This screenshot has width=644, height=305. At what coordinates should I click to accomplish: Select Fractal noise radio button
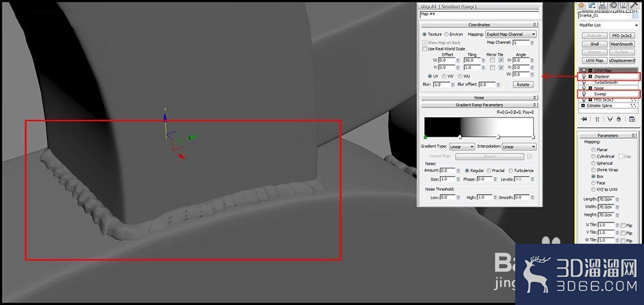pyautogui.click(x=489, y=171)
